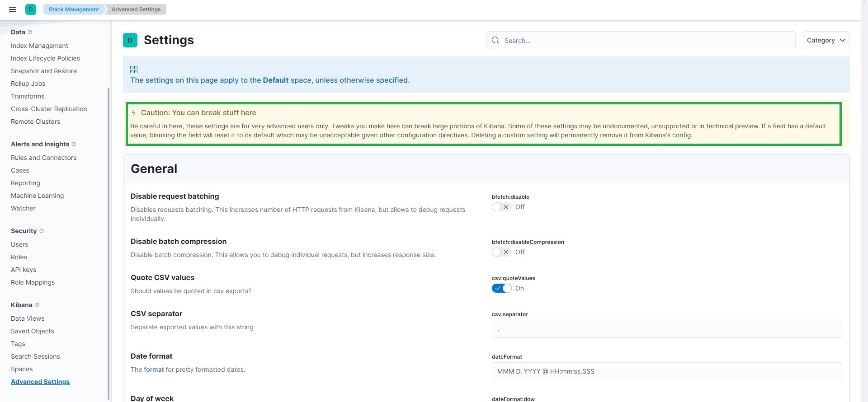Toggle the bfetch:disableCompression switch
This screenshot has height=402, width=868.
point(501,252)
